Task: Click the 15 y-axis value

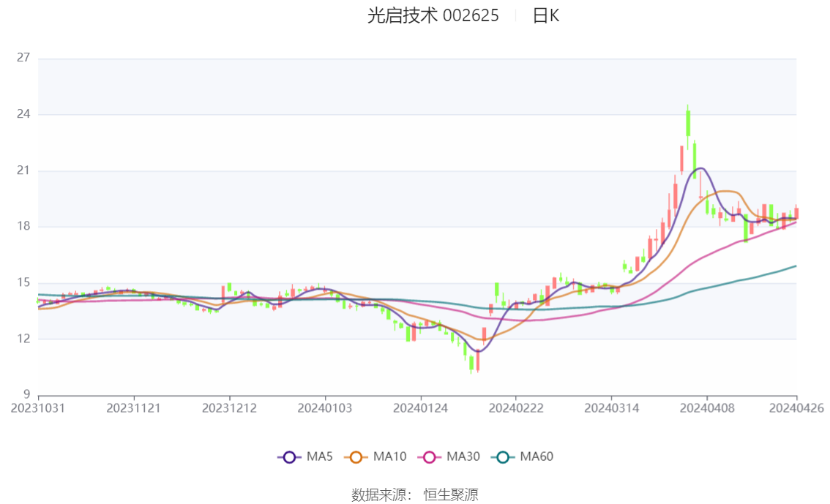Action: (x=23, y=282)
